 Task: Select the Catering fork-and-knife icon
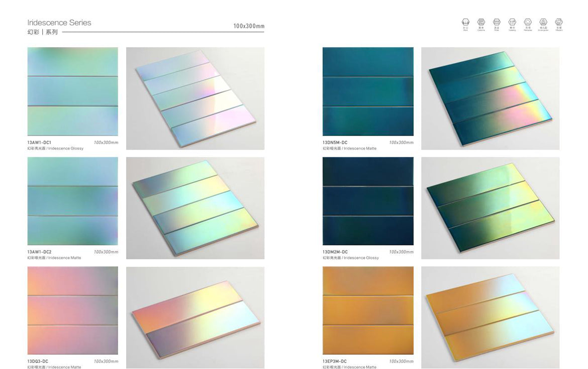512,23
